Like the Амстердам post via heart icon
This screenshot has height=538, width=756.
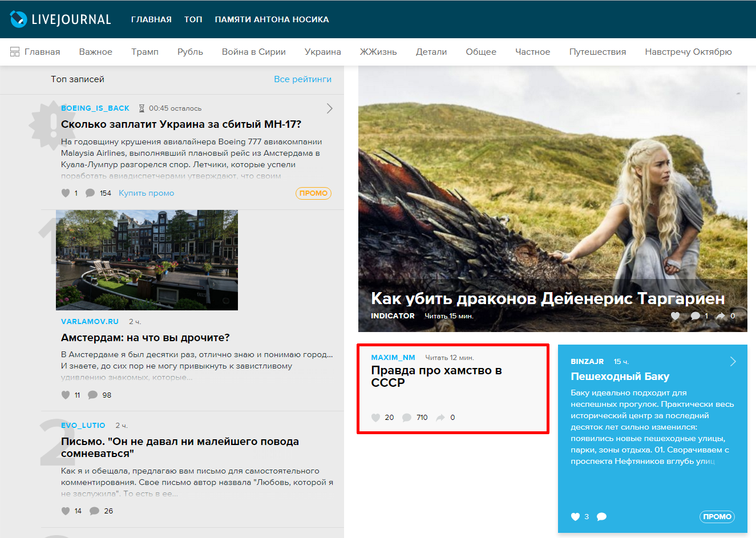66,395
